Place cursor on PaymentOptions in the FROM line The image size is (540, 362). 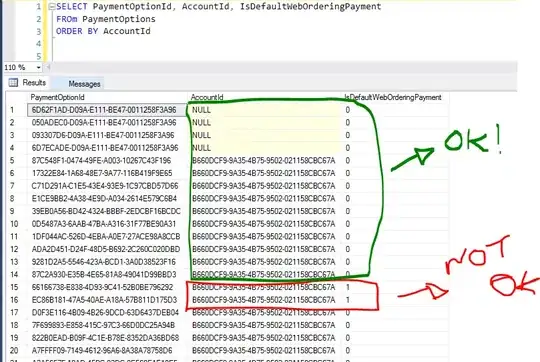coord(119,19)
